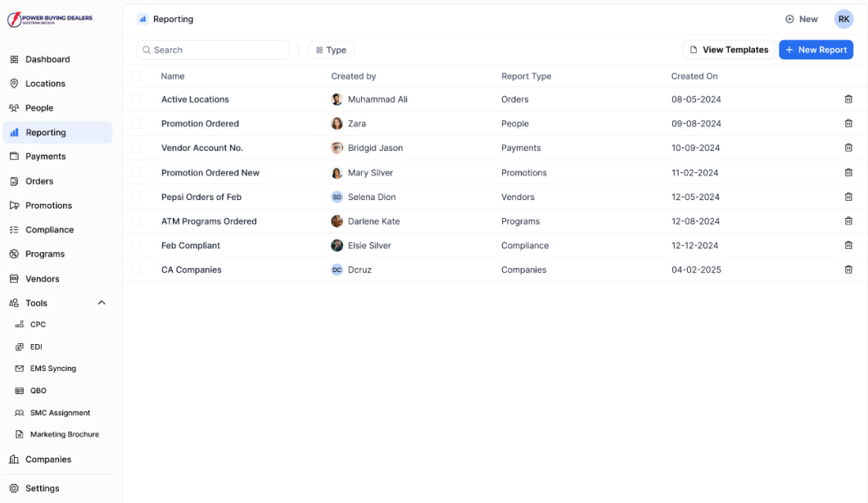Open the New menu at the top right
Image resolution: width=868 pixels, height=503 pixels.
[x=801, y=19]
